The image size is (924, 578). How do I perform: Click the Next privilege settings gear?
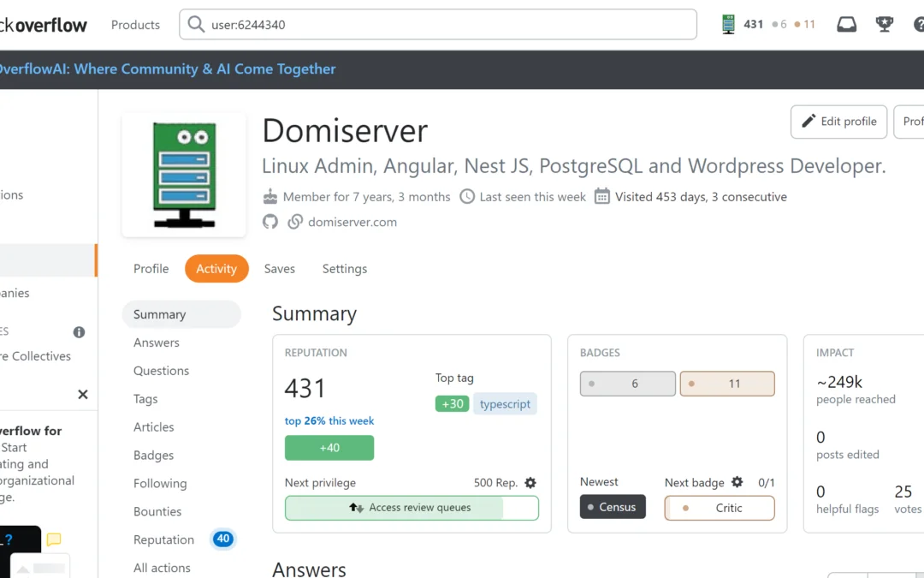(530, 483)
